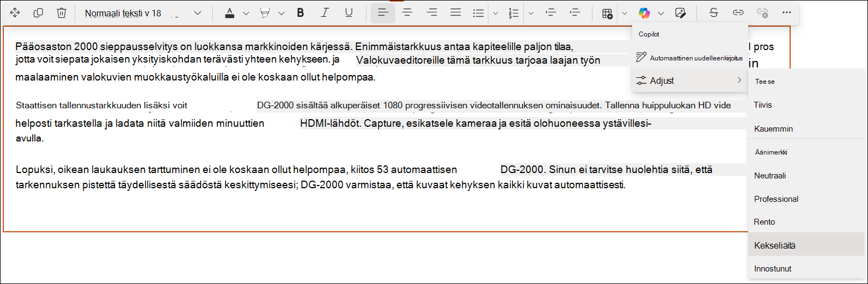Insert a table

[607, 13]
